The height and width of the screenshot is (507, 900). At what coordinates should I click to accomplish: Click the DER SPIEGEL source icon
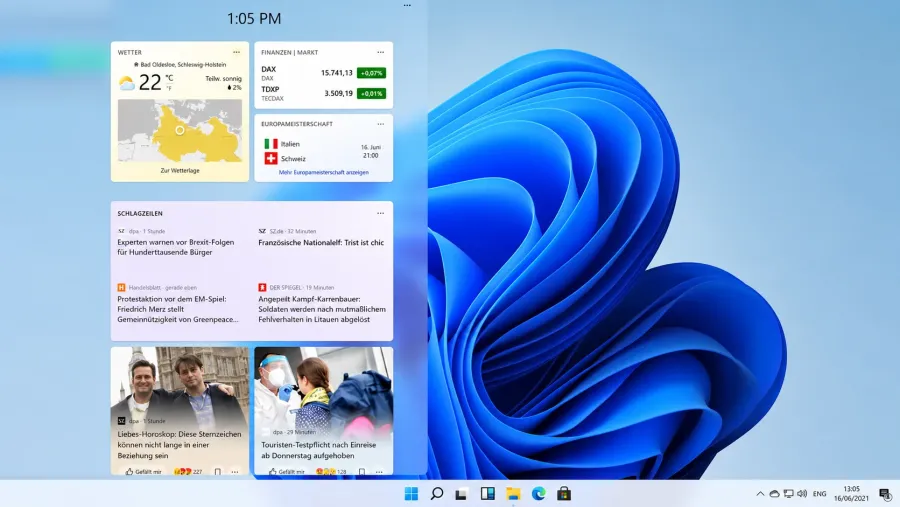tap(262, 287)
